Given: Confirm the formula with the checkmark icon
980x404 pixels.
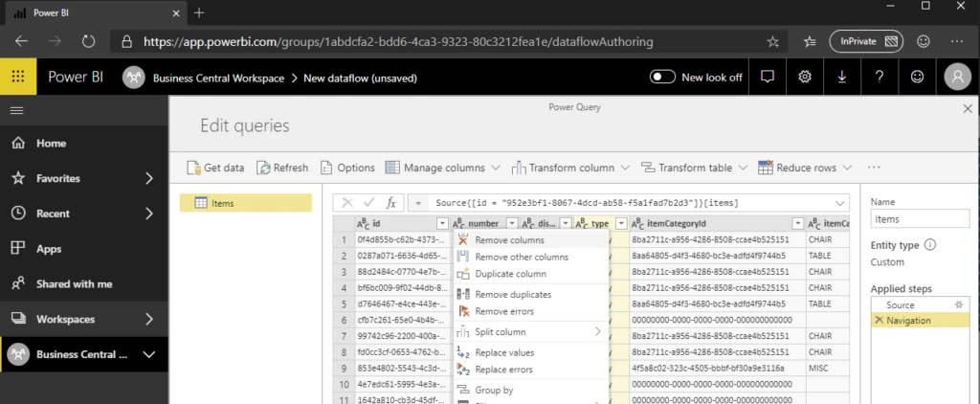Looking at the screenshot, I should pos(368,203).
